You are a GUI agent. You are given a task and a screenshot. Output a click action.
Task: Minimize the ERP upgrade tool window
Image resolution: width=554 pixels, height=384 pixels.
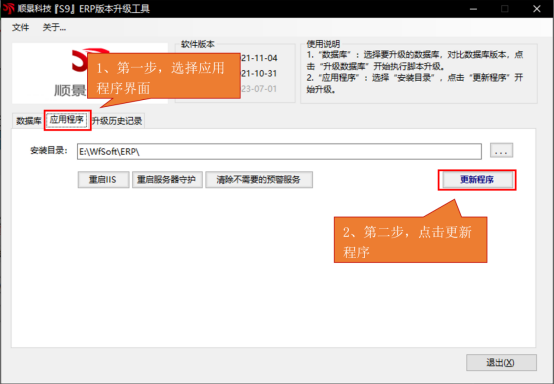click(x=473, y=9)
